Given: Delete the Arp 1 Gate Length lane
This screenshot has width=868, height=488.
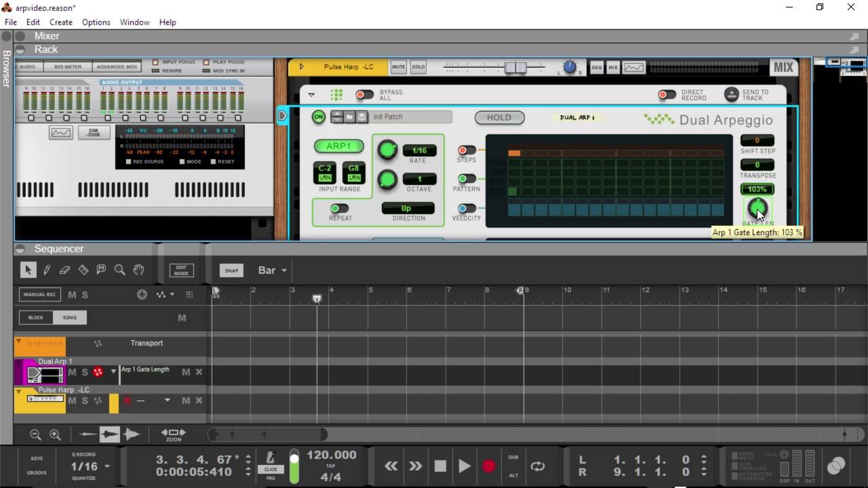Looking at the screenshot, I should [x=199, y=372].
